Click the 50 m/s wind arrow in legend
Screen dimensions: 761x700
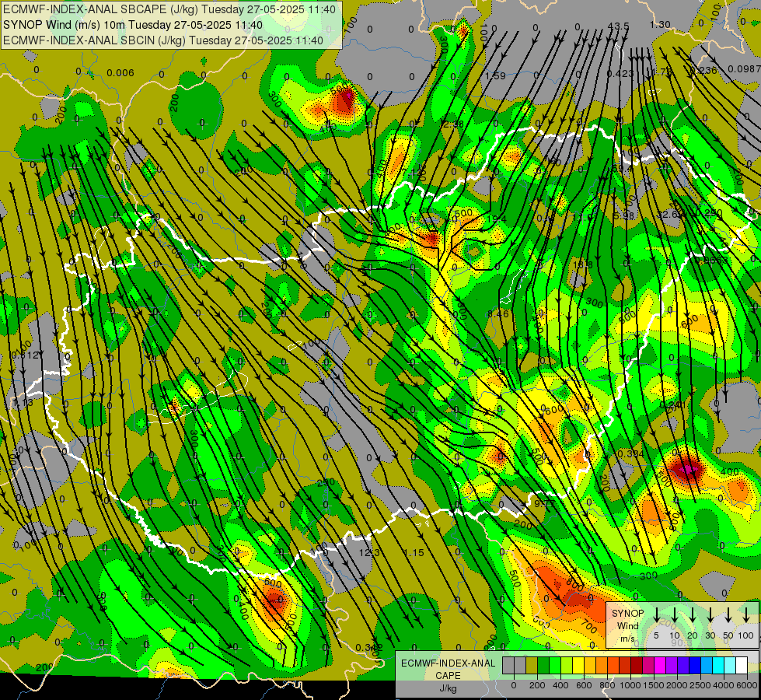coord(728,614)
